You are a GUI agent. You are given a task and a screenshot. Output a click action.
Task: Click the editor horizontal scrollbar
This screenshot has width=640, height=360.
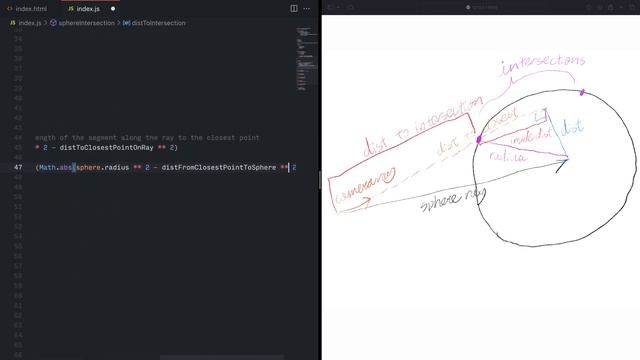[x=221, y=358]
